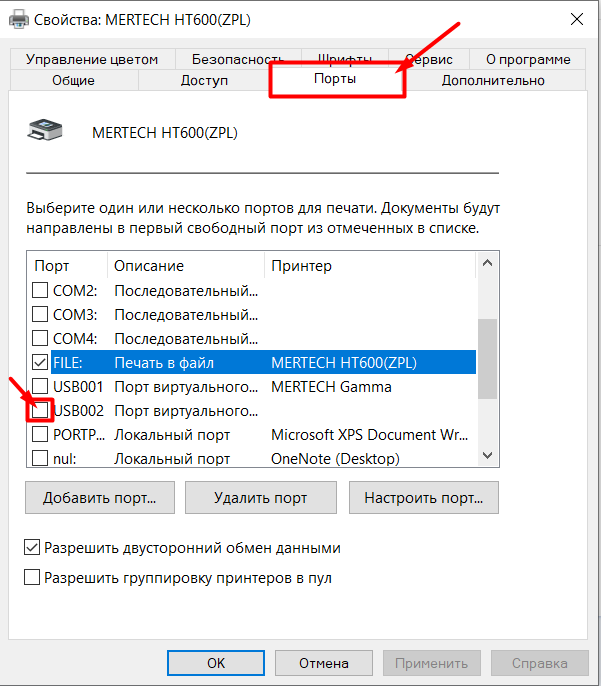Open the Дополнительно tab
The image size is (601, 686).
pos(493,80)
